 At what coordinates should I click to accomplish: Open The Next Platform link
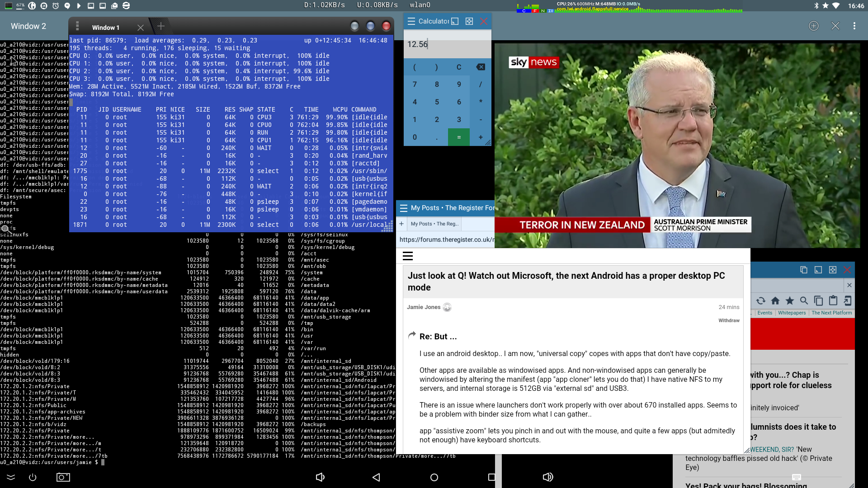[x=831, y=313]
